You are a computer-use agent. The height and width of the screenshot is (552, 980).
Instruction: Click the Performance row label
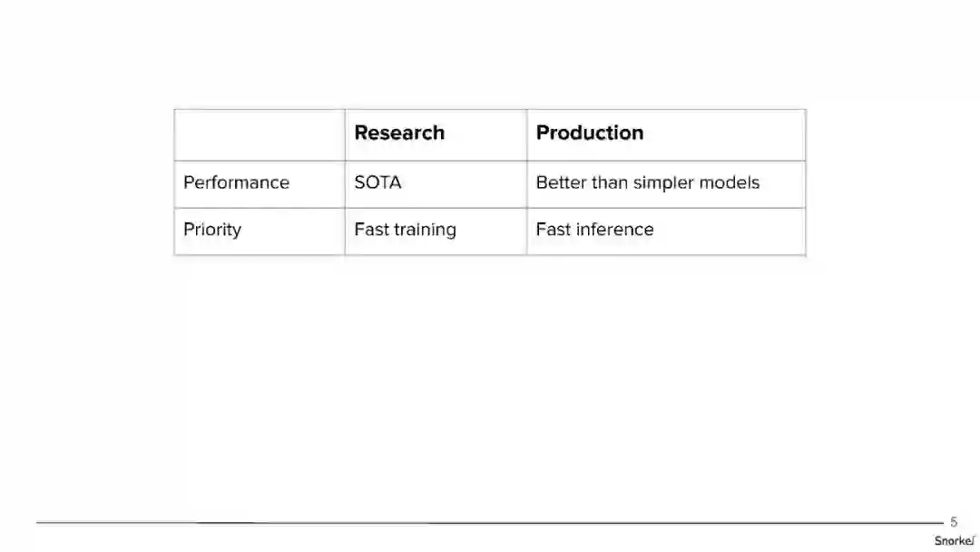[x=236, y=182]
